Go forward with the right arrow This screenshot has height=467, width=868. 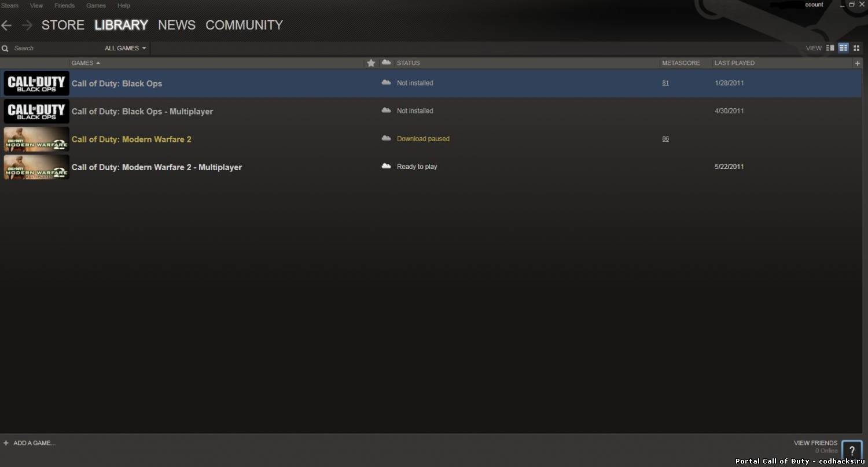(27, 25)
